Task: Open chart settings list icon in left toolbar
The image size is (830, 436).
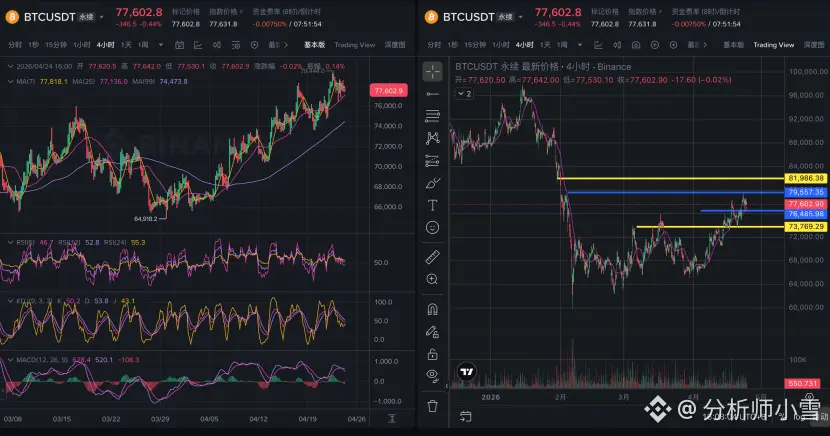Action: [x=236, y=45]
